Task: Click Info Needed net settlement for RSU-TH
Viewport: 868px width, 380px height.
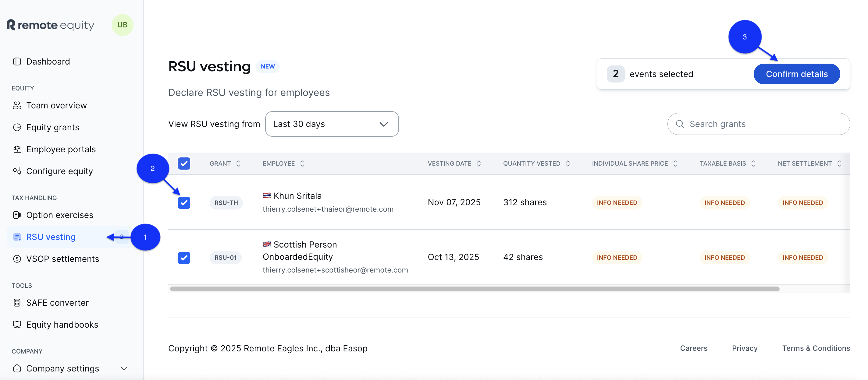Action: tap(803, 202)
